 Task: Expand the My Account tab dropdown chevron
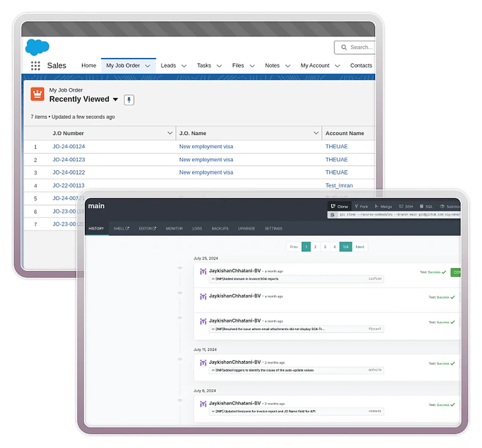[337, 66]
